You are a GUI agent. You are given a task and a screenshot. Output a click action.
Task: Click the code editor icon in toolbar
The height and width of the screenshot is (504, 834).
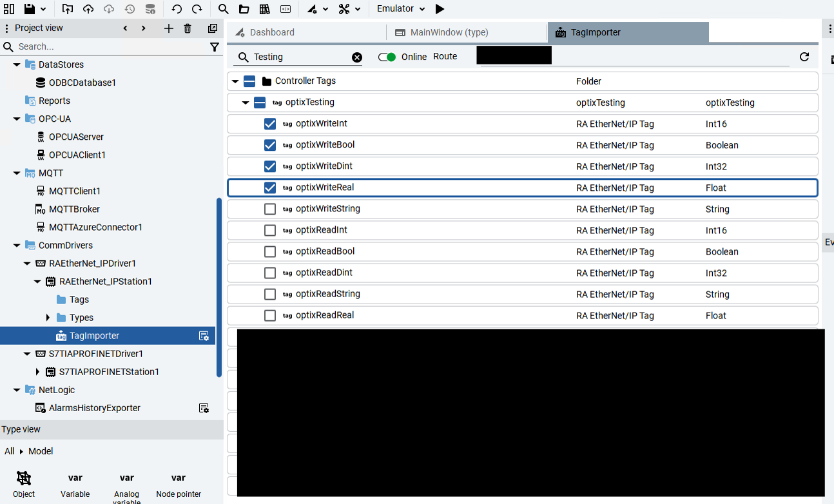pos(285,9)
